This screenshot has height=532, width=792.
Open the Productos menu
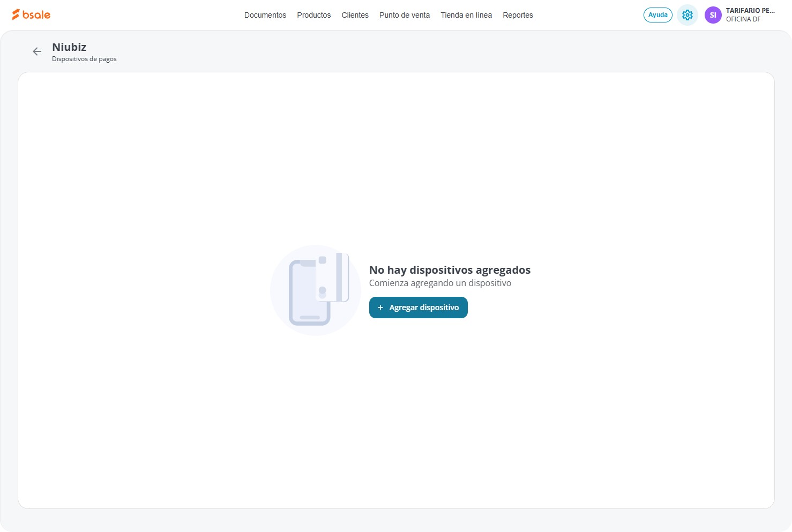coord(314,15)
